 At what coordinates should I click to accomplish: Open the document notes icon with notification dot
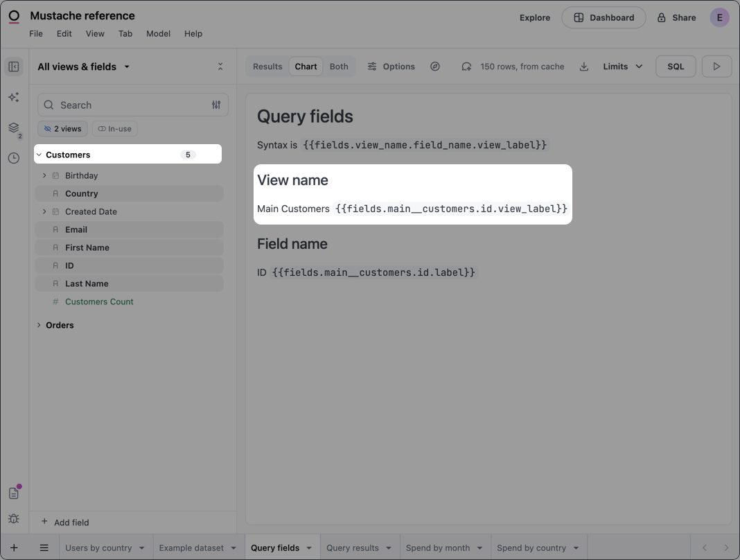(x=14, y=493)
